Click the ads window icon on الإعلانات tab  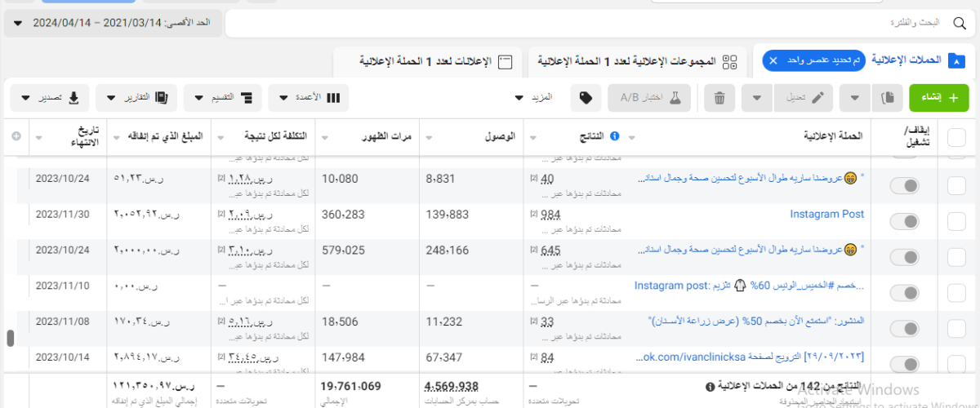505,62
